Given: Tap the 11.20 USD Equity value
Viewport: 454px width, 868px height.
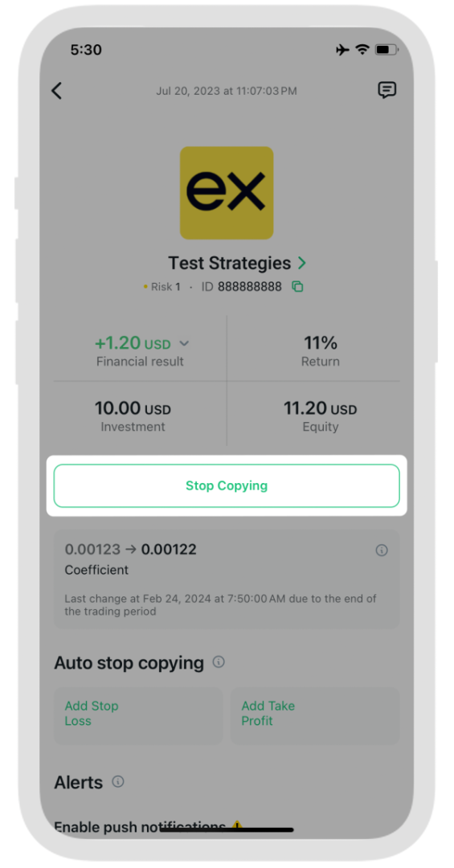Looking at the screenshot, I should click(x=320, y=408).
